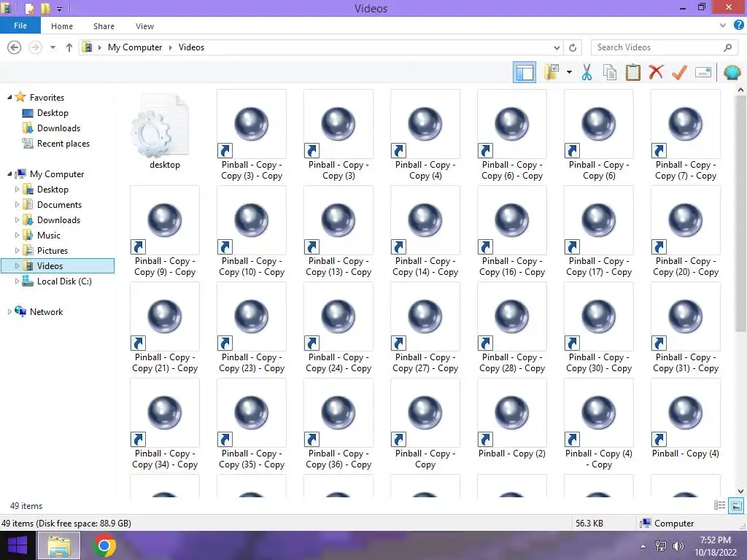747x560 pixels.
Task: Open the Home ribbon tab
Action: click(x=62, y=26)
